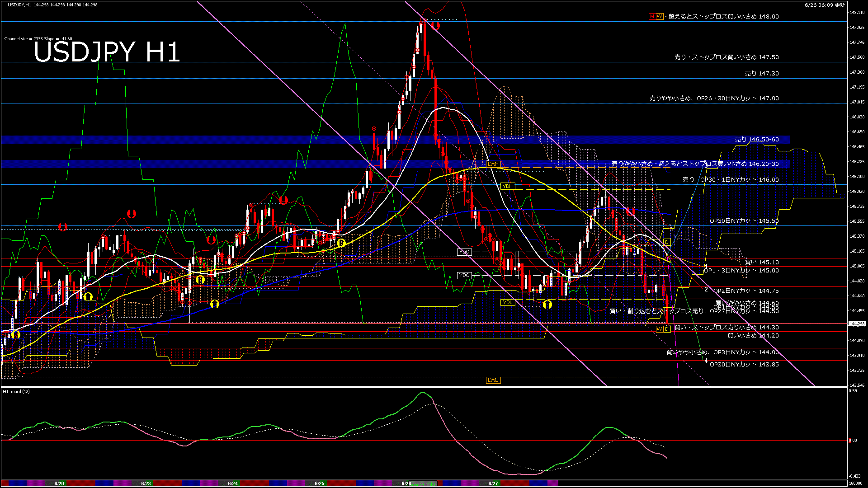Screen dimensions: 868x488
Task: Click the blue 146.20-30 resistance band
Action: click(396, 164)
